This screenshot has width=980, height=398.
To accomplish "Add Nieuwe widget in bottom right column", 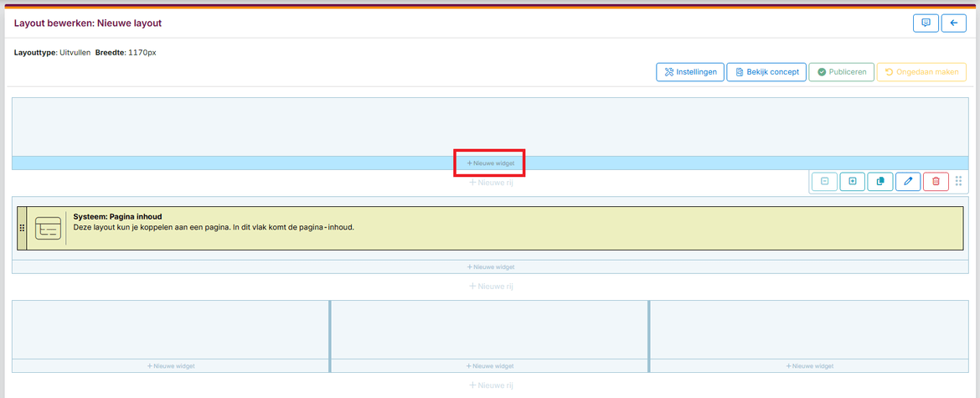I will pos(809,366).
